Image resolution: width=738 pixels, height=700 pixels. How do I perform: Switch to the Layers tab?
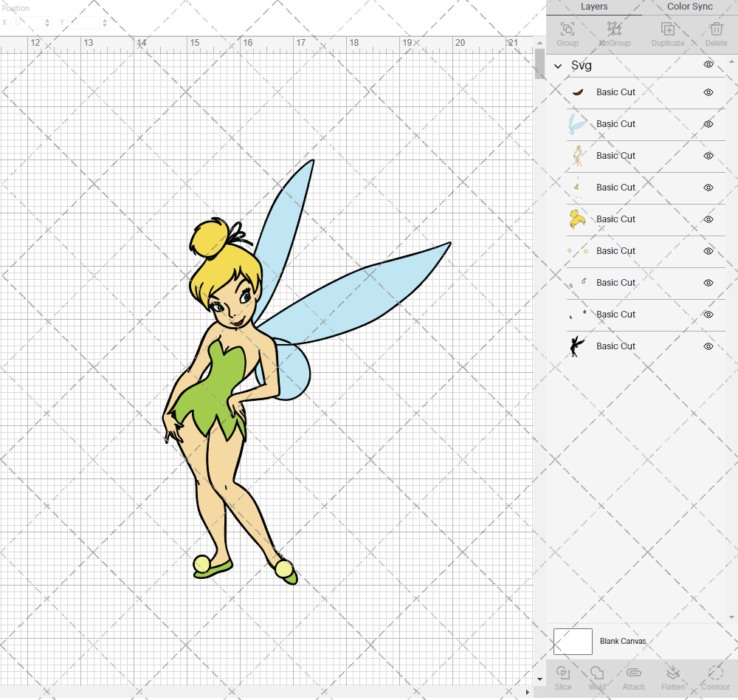pos(594,7)
